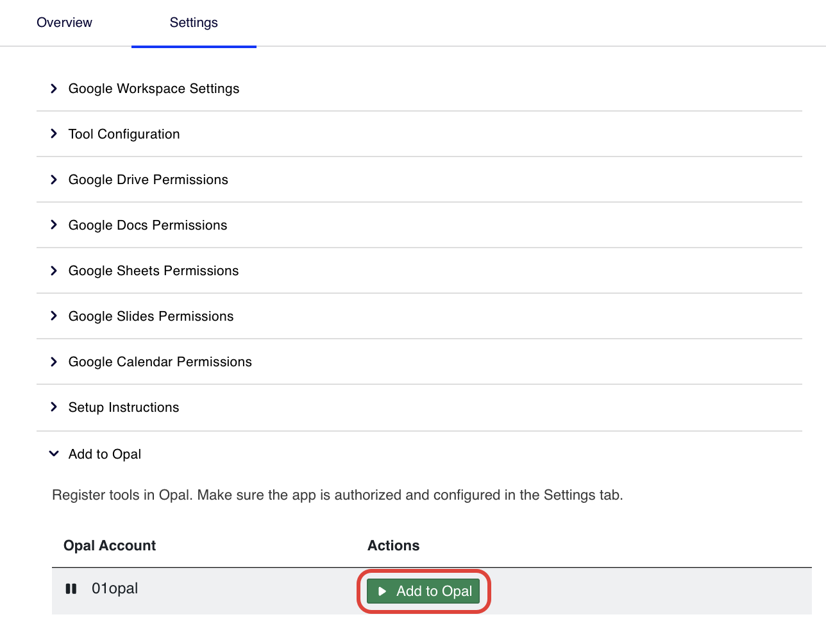Expand Google Docs Permissions chevron
This screenshot has width=826, height=644.
[54, 225]
